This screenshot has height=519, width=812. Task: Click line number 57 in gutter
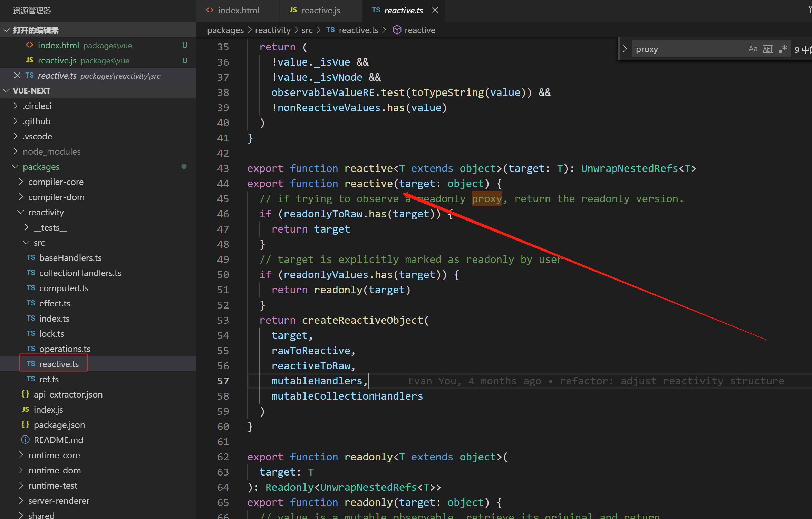(x=223, y=381)
